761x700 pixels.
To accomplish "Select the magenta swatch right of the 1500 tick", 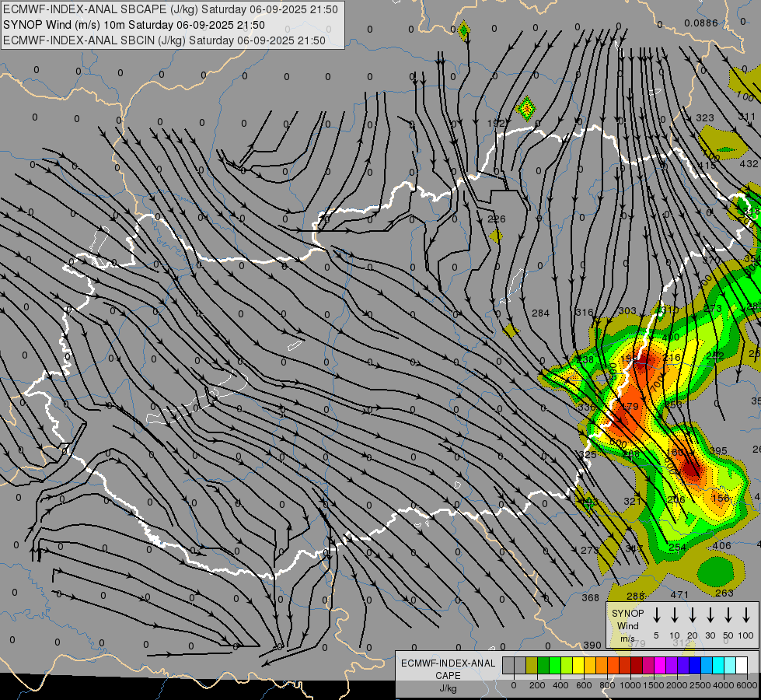I will coord(660,666).
